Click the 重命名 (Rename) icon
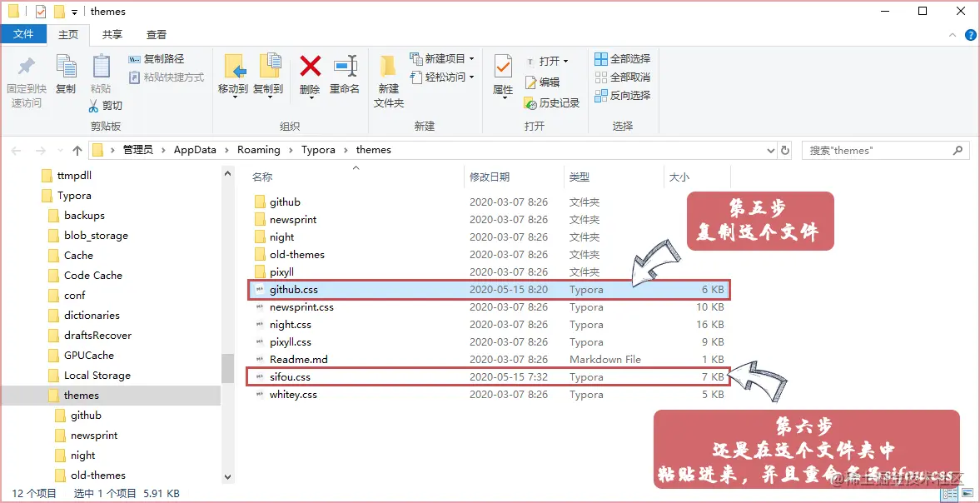Image resolution: width=980 pixels, height=503 pixels. tap(345, 73)
